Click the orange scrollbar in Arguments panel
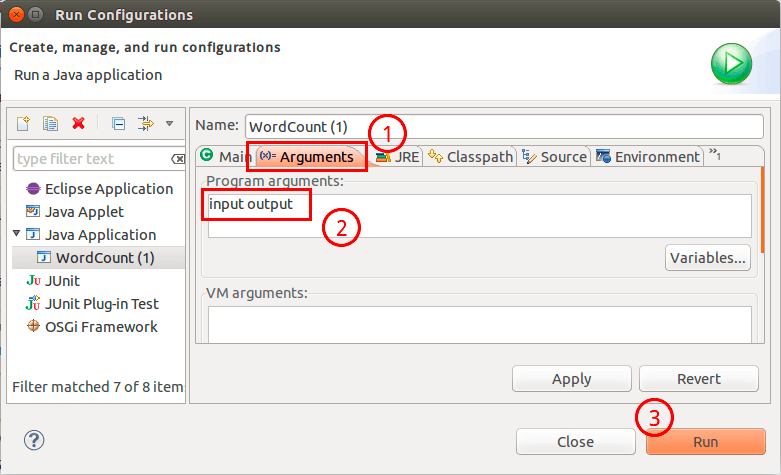The width and height of the screenshot is (781, 475). point(762,211)
